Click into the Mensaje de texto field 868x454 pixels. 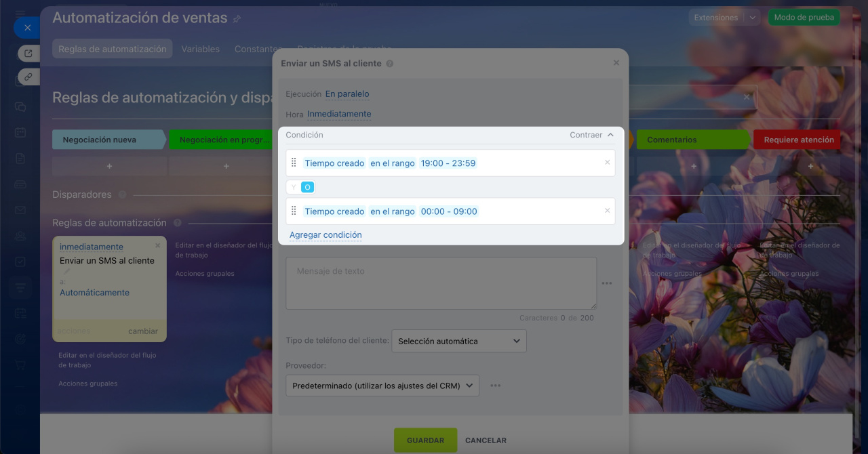(441, 283)
